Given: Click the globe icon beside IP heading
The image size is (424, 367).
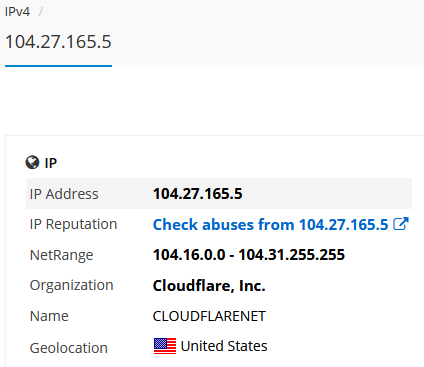Looking at the screenshot, I should (x=32, y=163).
